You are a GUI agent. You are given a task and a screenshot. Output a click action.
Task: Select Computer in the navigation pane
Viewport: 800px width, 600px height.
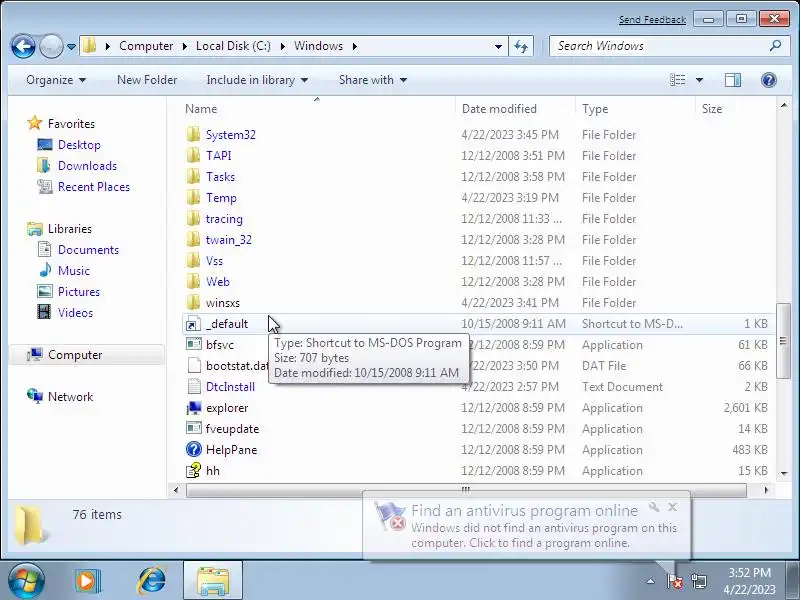coord(75,355)
